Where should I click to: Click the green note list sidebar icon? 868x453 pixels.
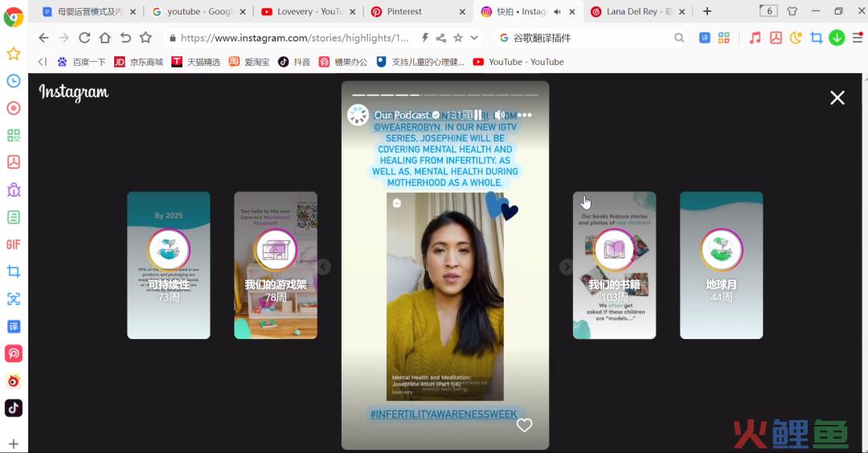coord(14,218)
